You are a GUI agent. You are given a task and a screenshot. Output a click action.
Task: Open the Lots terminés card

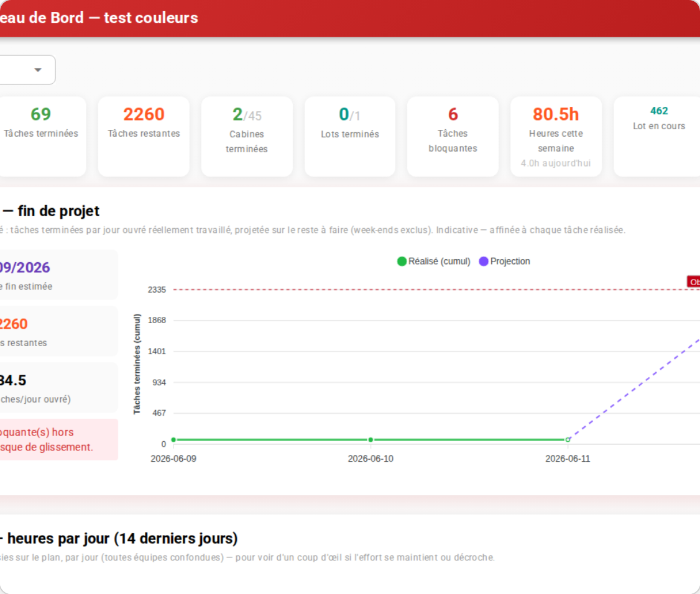tap(350, 137)
